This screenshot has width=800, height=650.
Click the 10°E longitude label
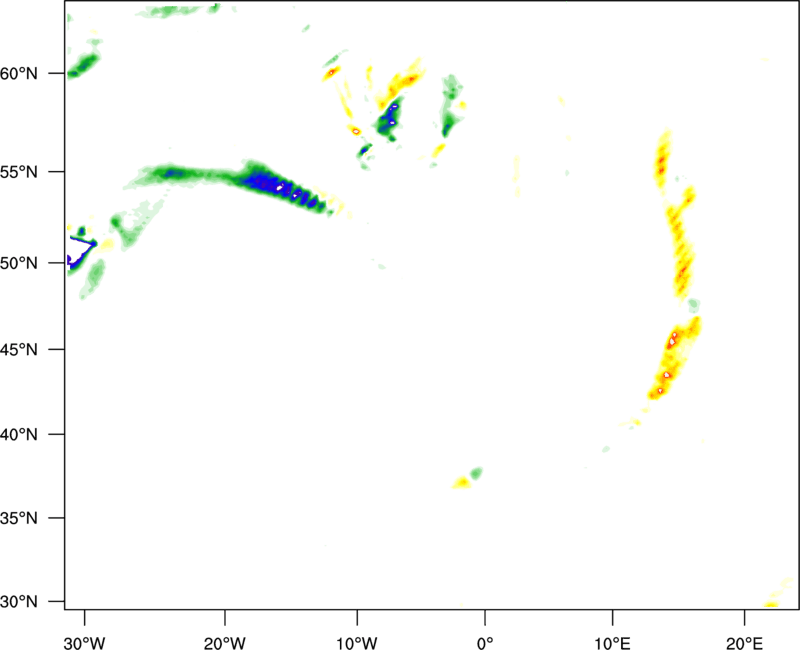[612, 643]
